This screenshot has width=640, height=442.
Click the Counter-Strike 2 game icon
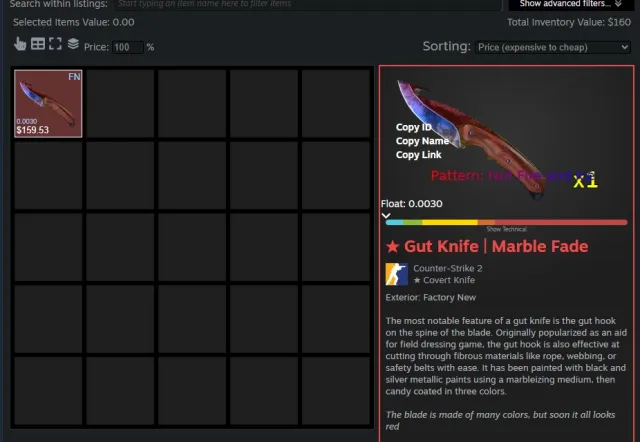396,274
